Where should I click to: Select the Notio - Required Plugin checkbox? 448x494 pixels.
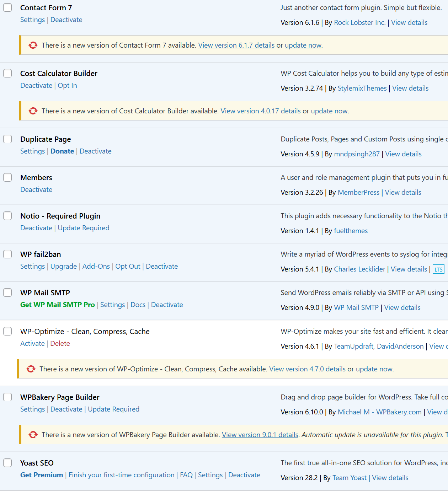click(x=7, y=216)
